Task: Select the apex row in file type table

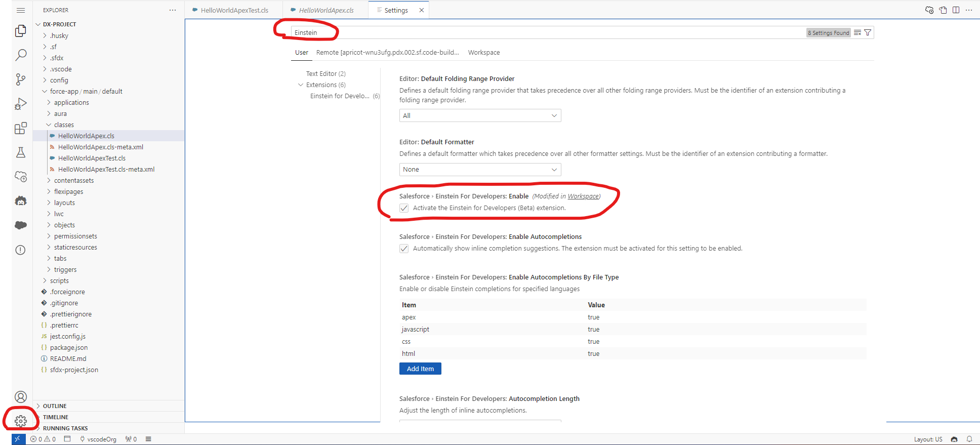Action: pyautogui.click(x=633, y=317)
